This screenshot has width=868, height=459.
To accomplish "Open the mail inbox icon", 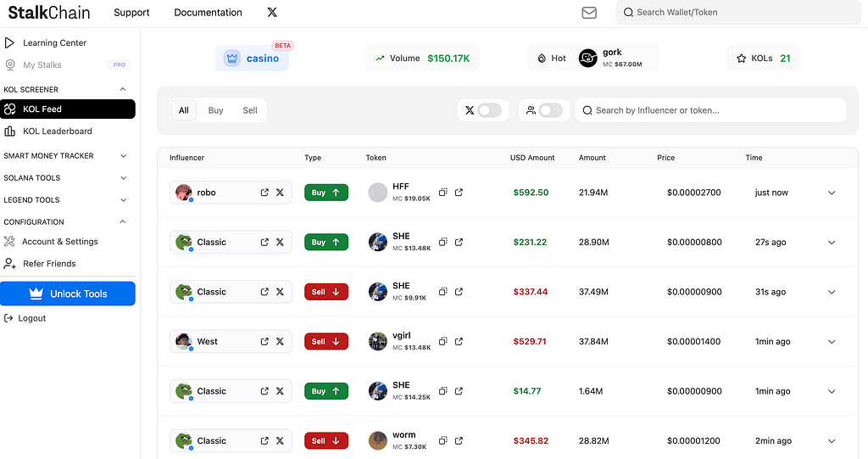I will [x=589, y=12].
